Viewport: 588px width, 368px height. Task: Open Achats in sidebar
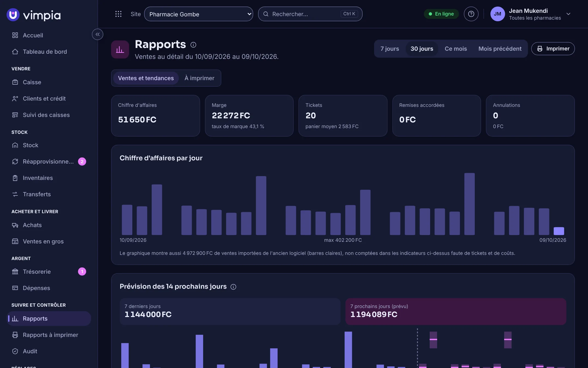click(49, 225)
